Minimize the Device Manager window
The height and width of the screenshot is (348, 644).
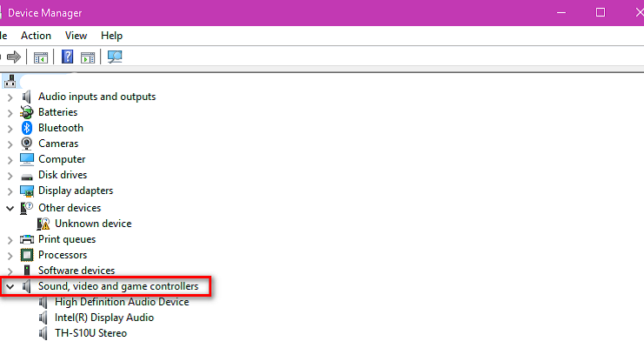point(561,13)
